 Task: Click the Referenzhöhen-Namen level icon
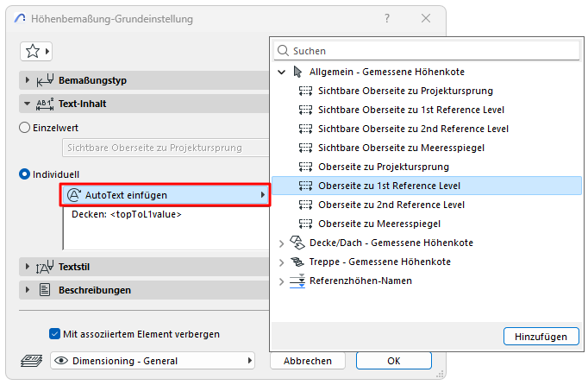coord(297,281)
